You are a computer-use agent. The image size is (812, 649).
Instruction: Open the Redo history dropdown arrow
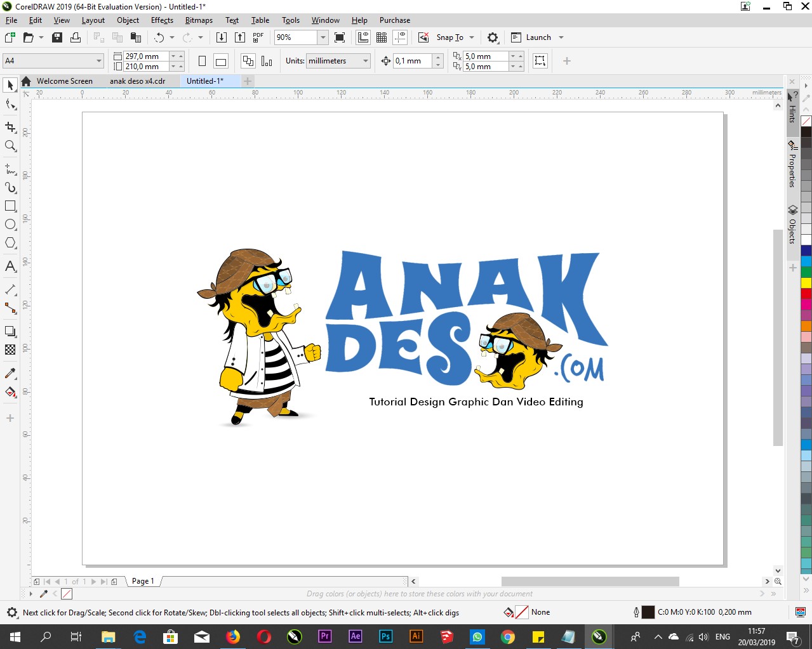(x=201, y=37)
